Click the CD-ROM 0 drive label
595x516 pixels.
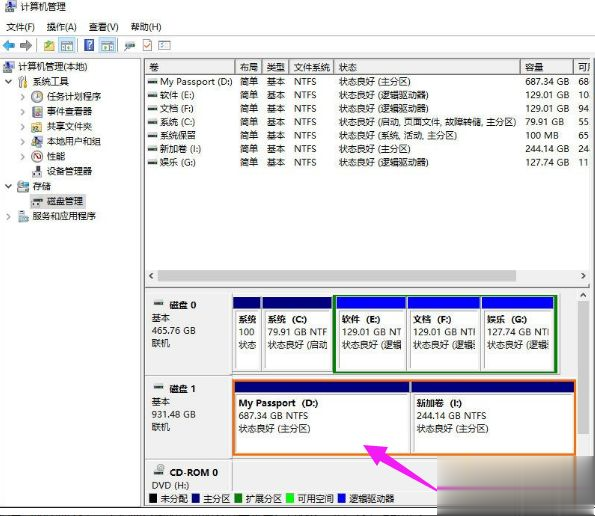click(x=194, y=472)
